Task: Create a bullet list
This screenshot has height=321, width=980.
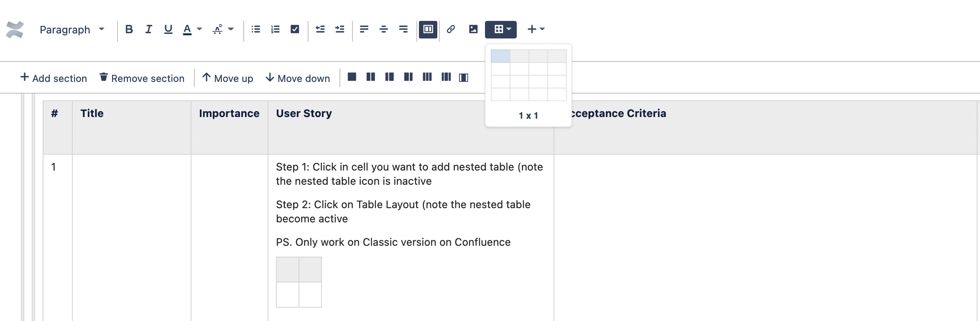Action: [x=256, y=29]
